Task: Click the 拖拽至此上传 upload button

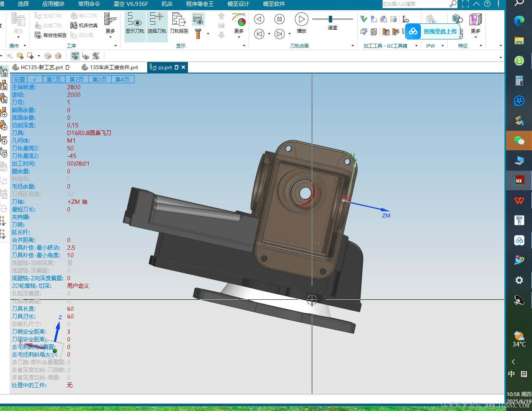Action: point(433,31)
